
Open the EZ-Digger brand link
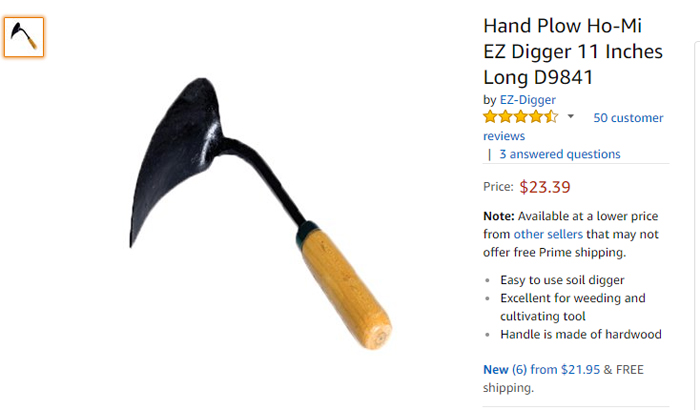pos(528,100)
